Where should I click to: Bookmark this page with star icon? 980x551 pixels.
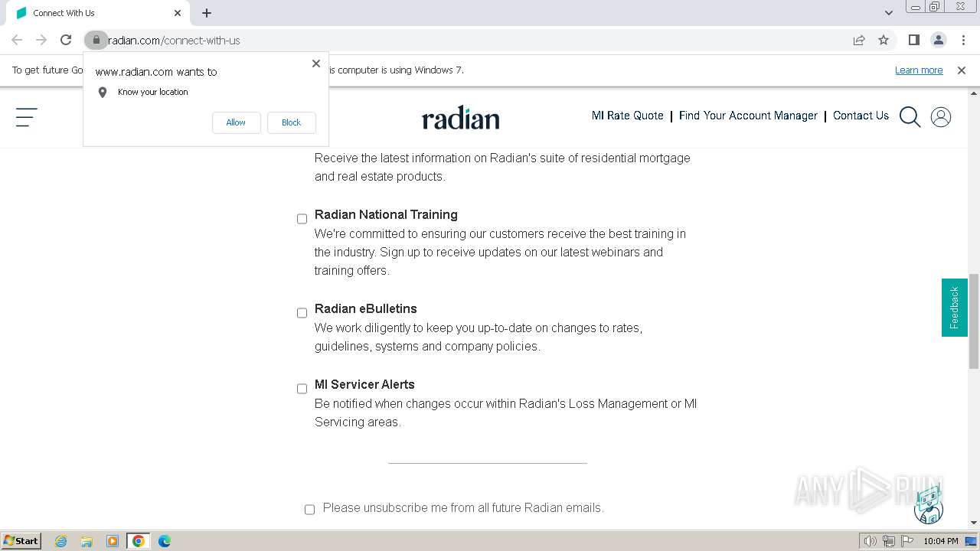pos(884,40)
